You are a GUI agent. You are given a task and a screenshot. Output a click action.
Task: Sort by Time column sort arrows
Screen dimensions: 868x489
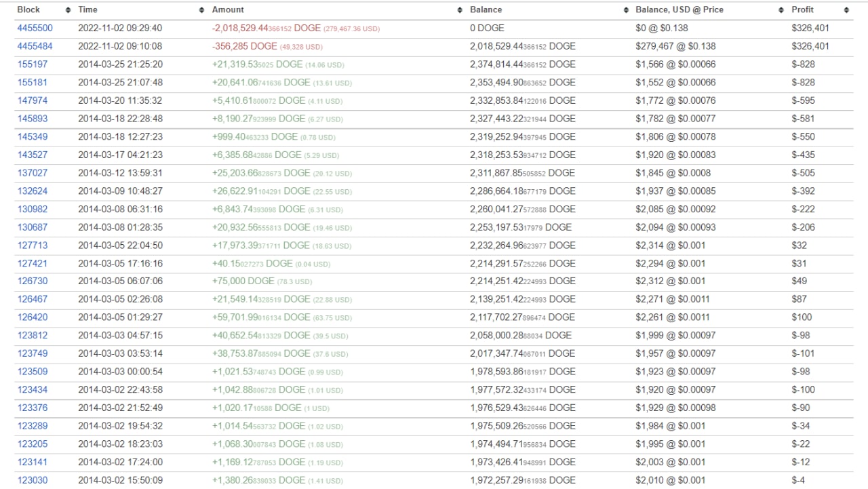(x=201, y=10)
